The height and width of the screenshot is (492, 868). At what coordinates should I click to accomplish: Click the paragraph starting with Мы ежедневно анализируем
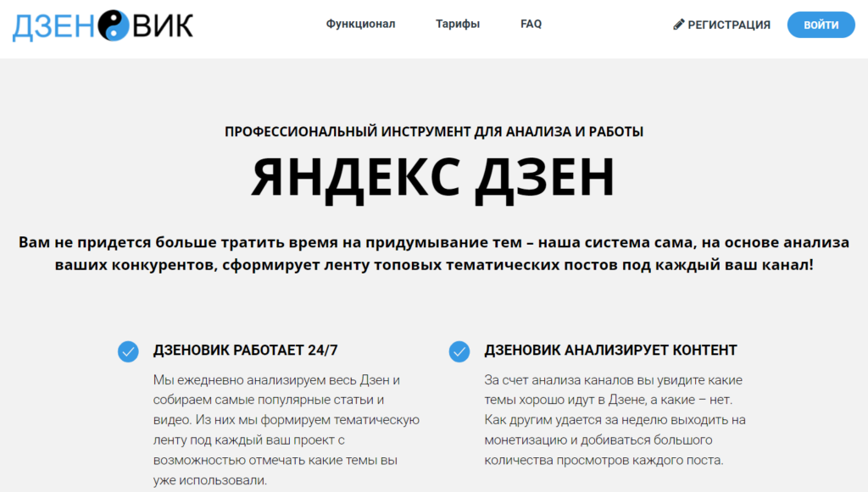click(287, 430)
